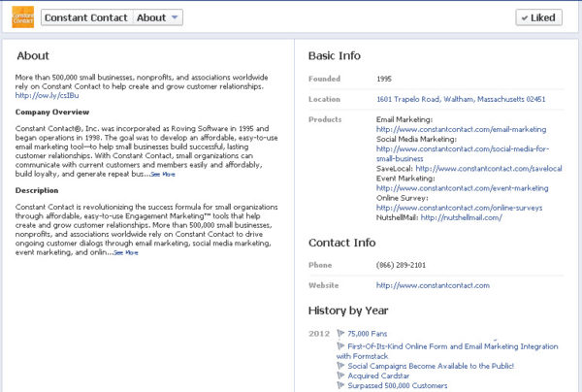The width and height of the screenshot is (582, 392).
Task: Click the Company Overview heading
Action: [52, 113]
